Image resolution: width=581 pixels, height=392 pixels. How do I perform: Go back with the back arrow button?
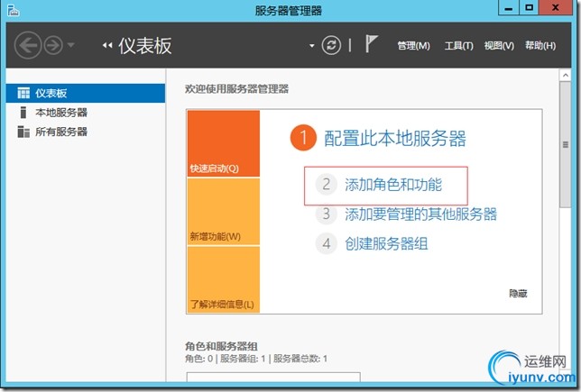tap(28, 45)
